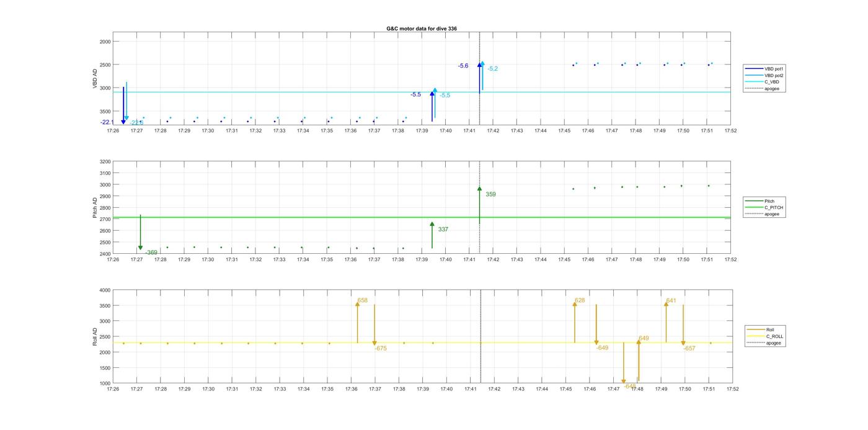Click '17:33' on the Pitch plot time axis
Image resolution: width=868 pixels, height=430 pixels.
279,259
